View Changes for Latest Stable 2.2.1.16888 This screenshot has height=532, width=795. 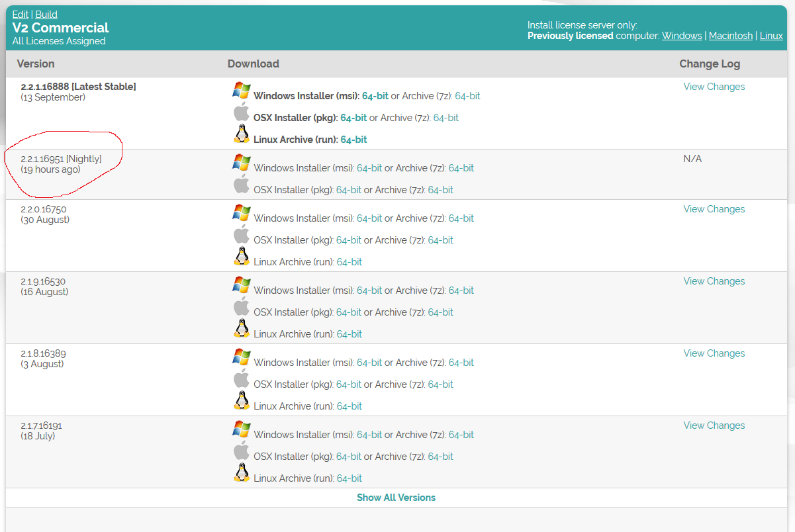(714, 87)
